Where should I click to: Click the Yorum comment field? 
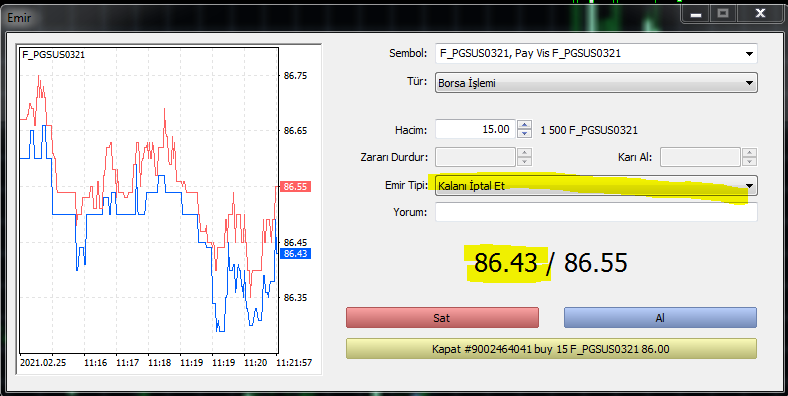(x=596, y=212)
